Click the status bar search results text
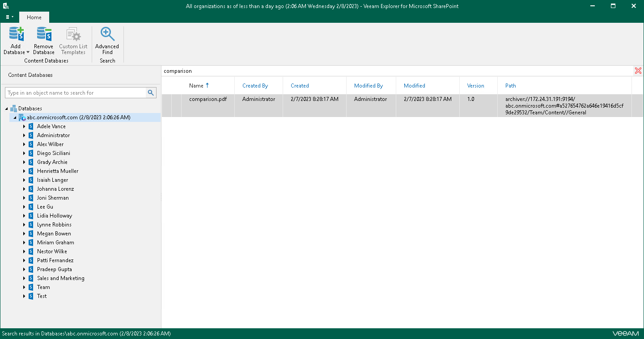 pos(86,334)
